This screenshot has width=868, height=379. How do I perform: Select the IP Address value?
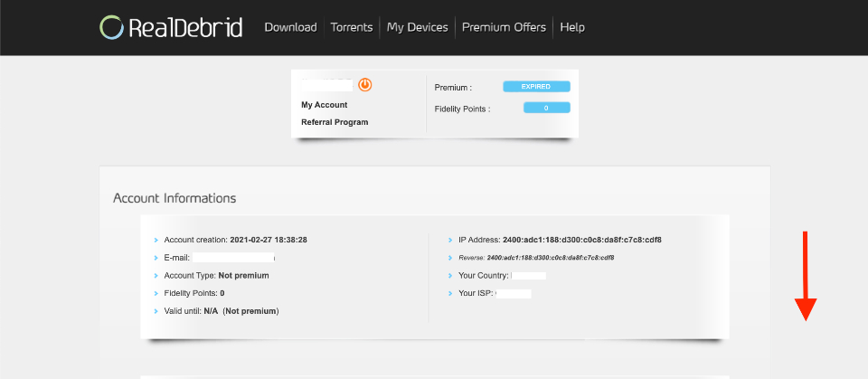[x=581, y=240]
